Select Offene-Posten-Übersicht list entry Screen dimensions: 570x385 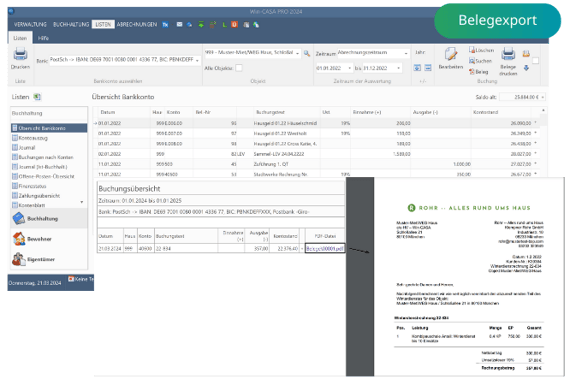tap(47, 176)
